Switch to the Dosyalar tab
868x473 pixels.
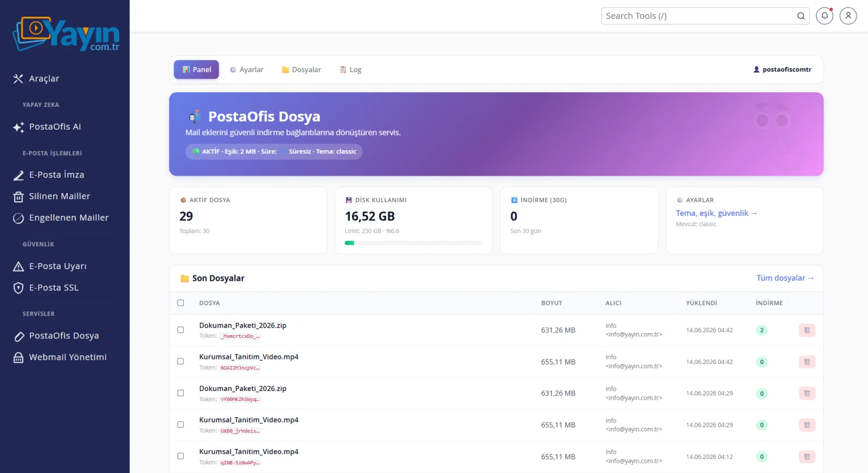[301, 69]
